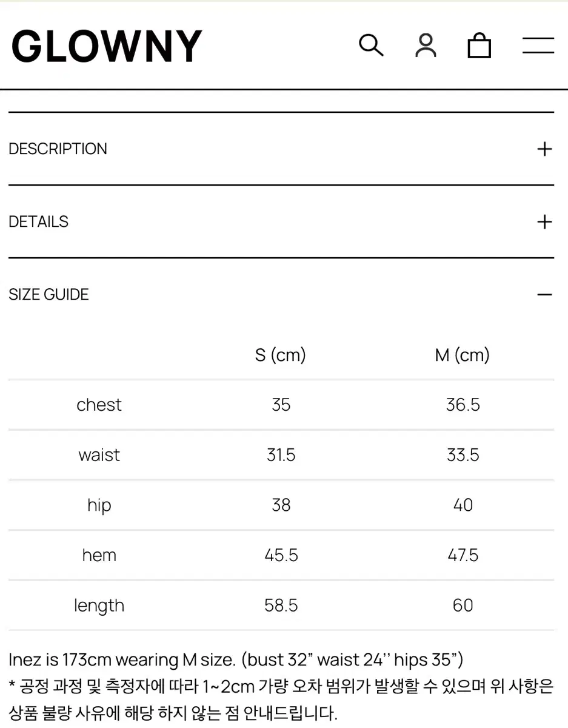Click the hip row label
The height and width of the screenshot is (728, 568).
point(99,505)
